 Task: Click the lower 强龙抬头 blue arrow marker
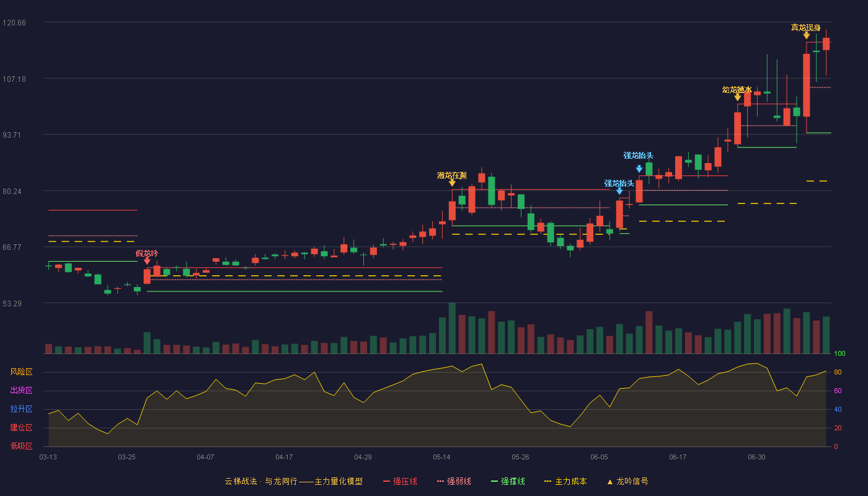619,191
